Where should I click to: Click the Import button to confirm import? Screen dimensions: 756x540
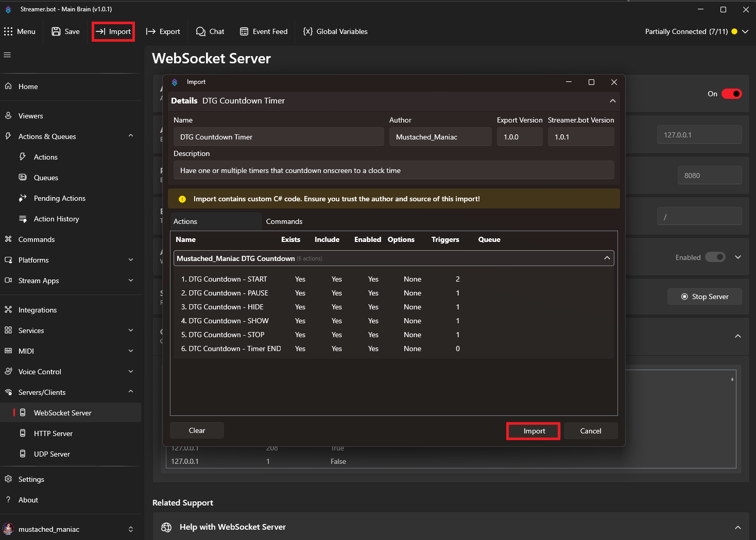pos(533,431)
